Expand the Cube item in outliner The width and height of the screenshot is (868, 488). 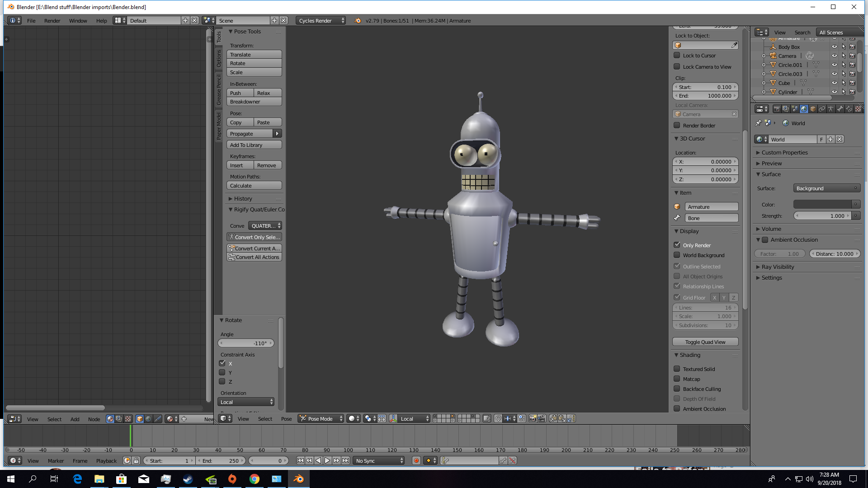tap(764, 83)
